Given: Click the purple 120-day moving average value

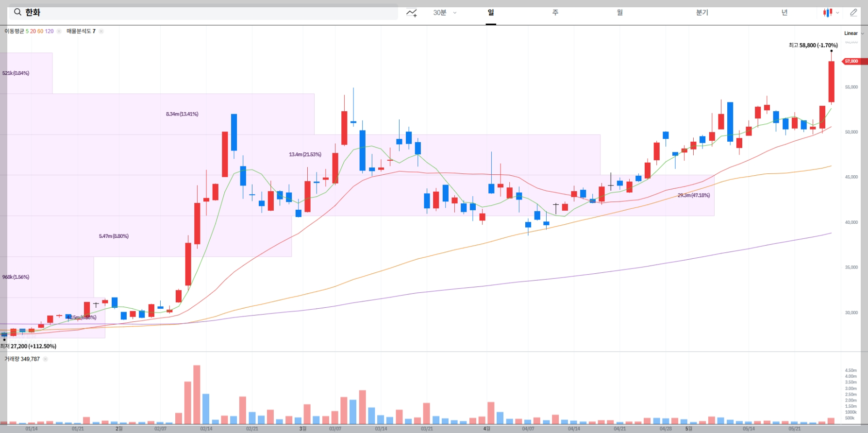Looking at the screenshot, I should (49, 31).
